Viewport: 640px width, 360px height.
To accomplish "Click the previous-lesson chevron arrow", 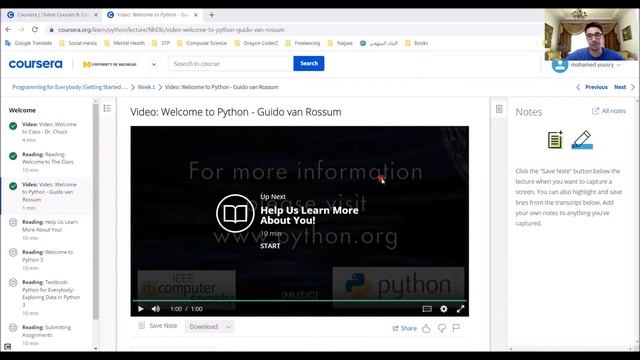I will pyautogui.click(x=578, y=87).
